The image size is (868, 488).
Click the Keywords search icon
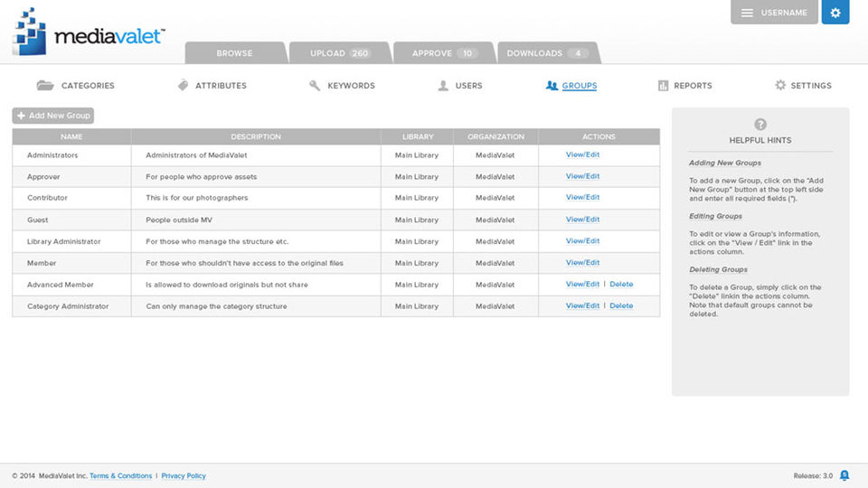tap(315, 85)
